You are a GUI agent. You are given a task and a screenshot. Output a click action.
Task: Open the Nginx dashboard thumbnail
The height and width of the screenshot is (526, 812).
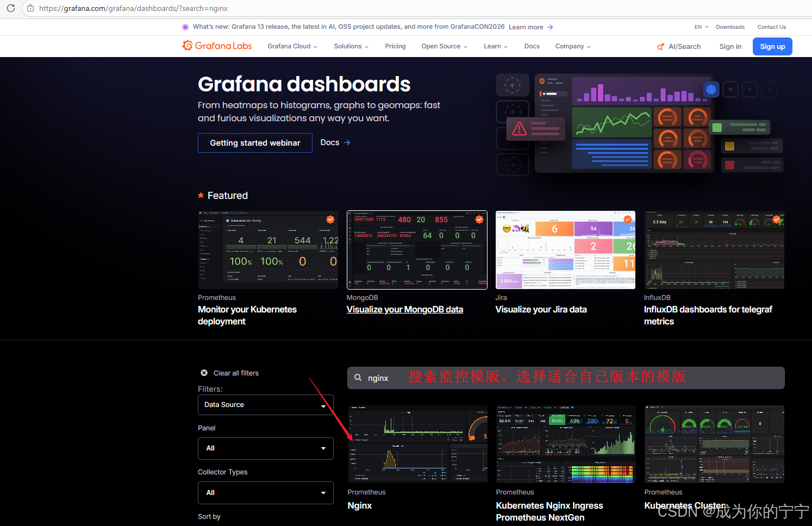[417, 444]
